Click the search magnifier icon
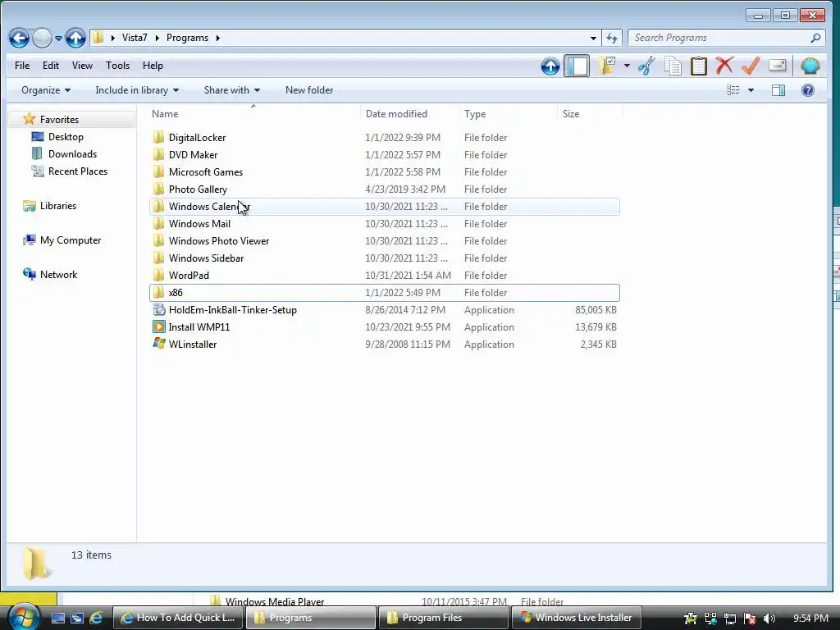 pos(815,38)
